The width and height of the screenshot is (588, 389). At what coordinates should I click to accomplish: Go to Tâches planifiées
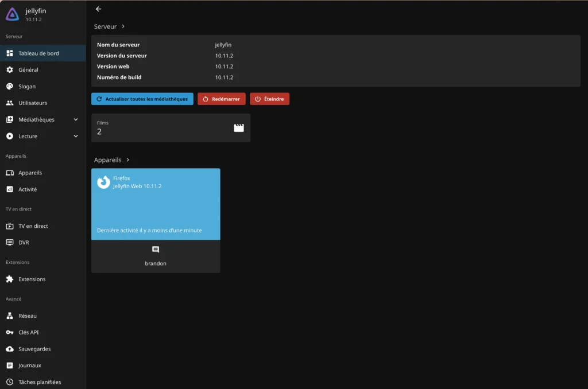[39, 382]
